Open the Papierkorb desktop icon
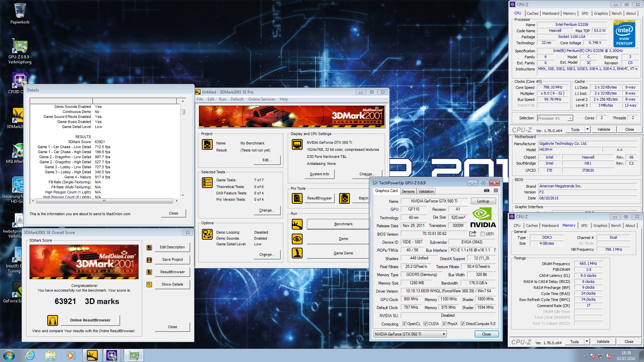Image resolution: width=644 pixels, height=362 pixels. pyautogui.click(x=20, y=14)
